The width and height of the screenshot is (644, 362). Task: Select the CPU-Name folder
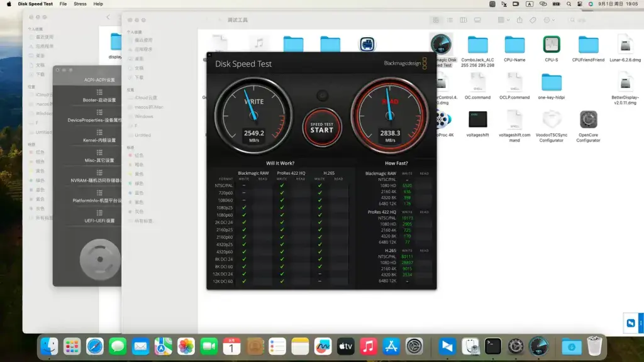pyautogui.click(x=514, y=45)
